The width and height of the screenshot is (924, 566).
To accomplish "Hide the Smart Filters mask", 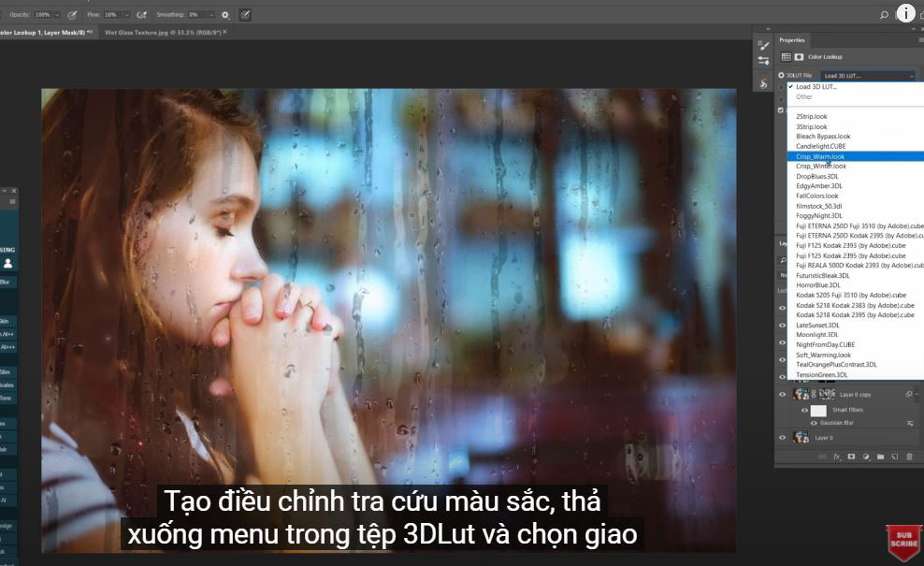I will click(x=805, y=410).
